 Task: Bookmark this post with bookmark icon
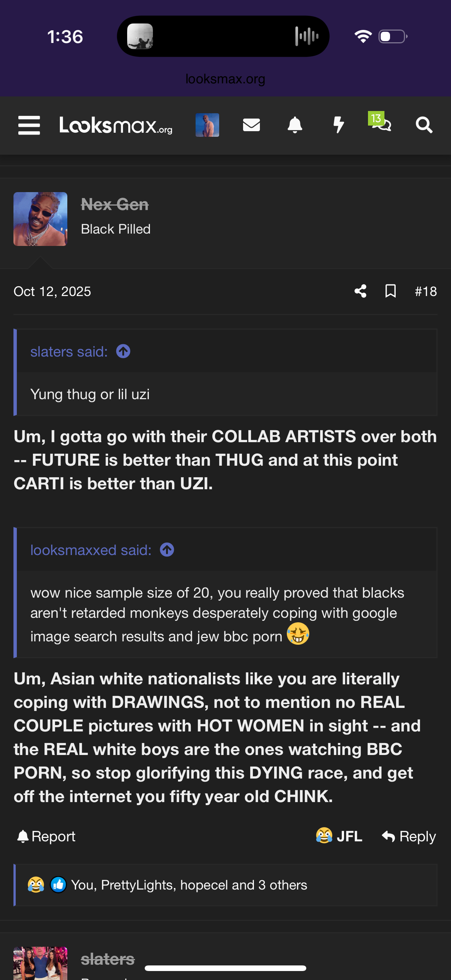pos(390,292)
